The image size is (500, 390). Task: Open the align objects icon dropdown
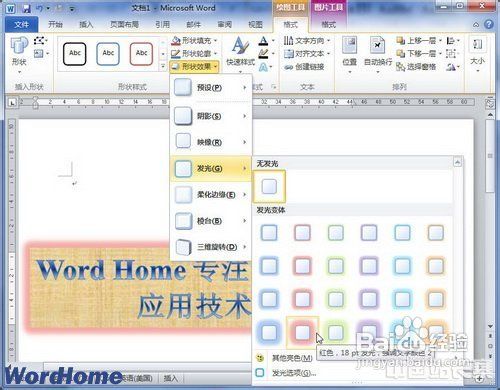[x=453, y=41]
